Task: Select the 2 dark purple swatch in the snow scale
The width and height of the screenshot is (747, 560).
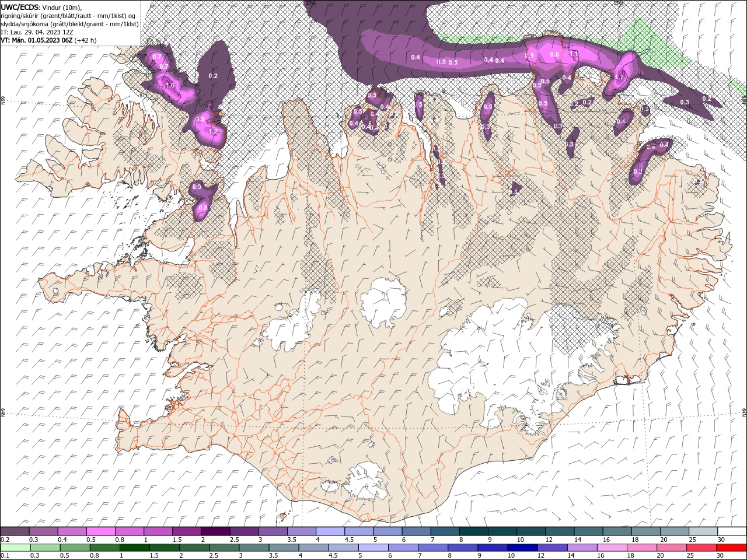Action: point(215,531)
